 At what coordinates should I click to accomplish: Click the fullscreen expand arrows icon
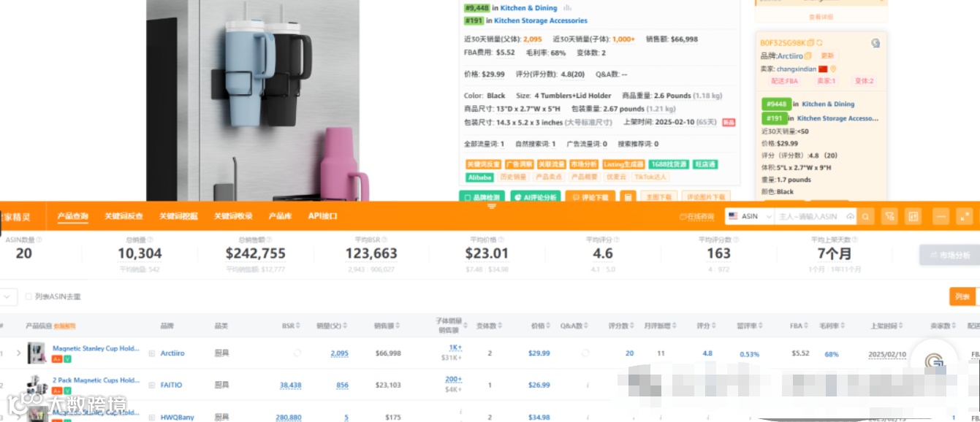tap(965, 216)
